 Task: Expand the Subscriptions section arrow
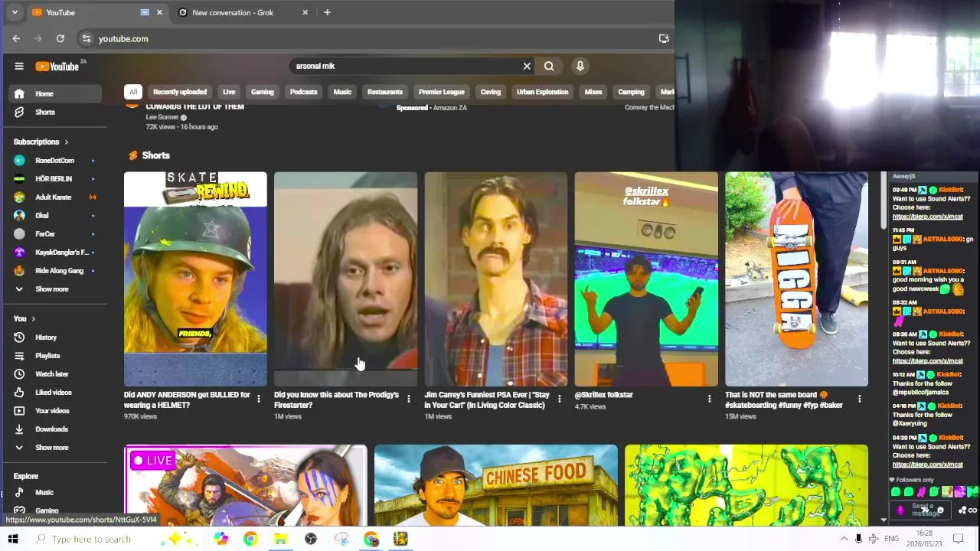66,142
